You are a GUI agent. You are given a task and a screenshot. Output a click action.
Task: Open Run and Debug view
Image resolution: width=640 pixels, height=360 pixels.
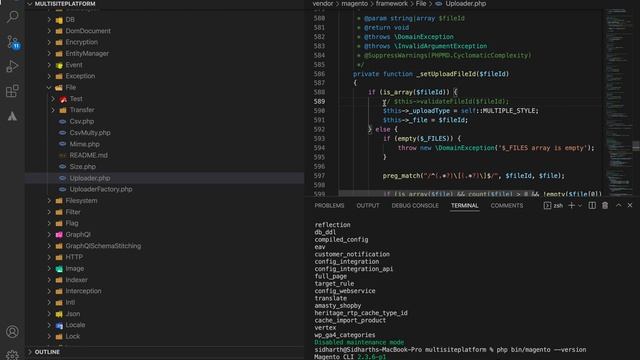(12, 67)
